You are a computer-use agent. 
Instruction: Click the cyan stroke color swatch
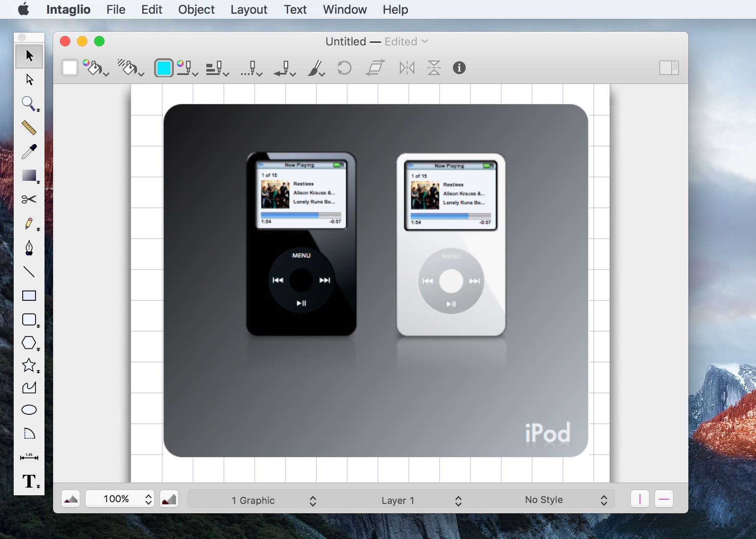point(164,68)
